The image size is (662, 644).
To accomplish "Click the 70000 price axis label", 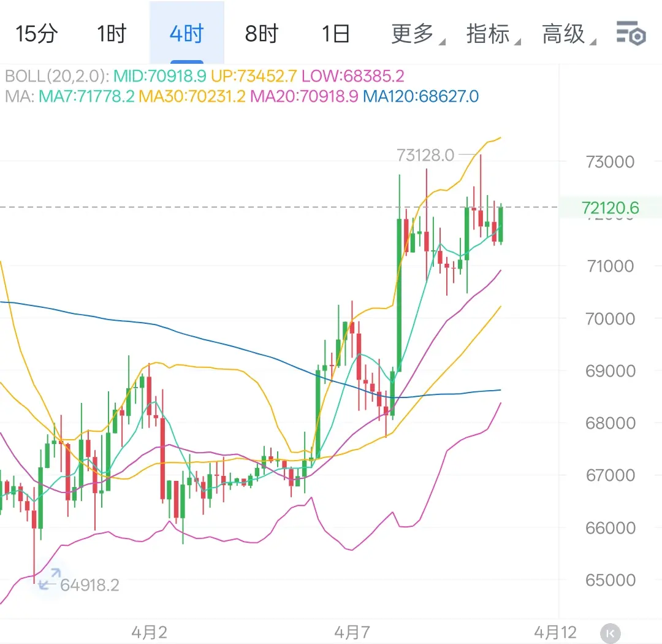I will point(610,318).
